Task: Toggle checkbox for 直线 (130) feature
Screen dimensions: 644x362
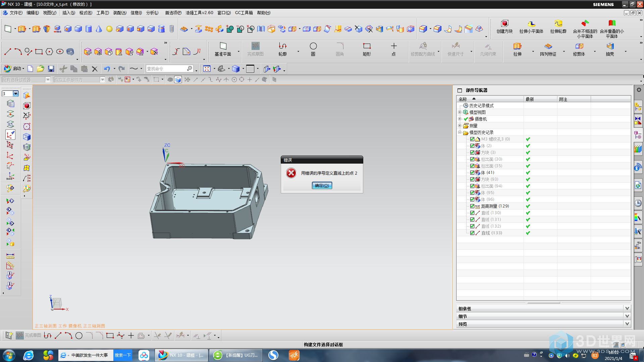Action: click(x=472, y=213)
